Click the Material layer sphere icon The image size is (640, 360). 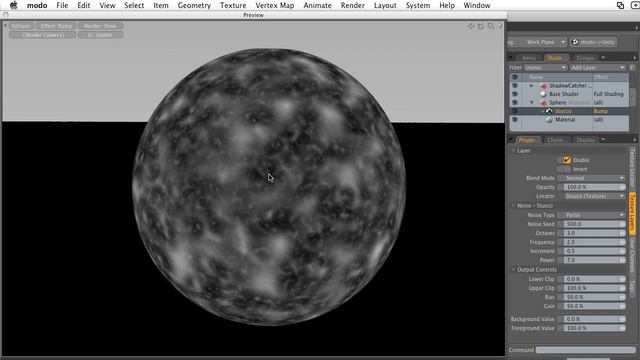(549, 120)
